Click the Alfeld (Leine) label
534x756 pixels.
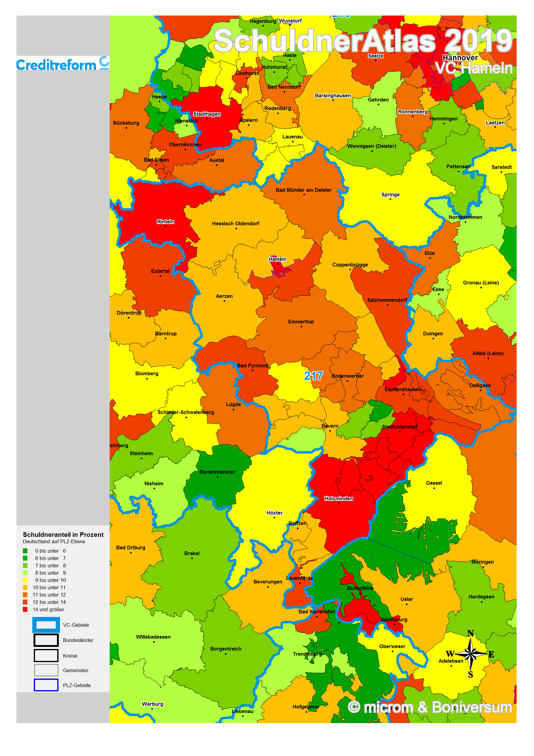coord(488,353)
